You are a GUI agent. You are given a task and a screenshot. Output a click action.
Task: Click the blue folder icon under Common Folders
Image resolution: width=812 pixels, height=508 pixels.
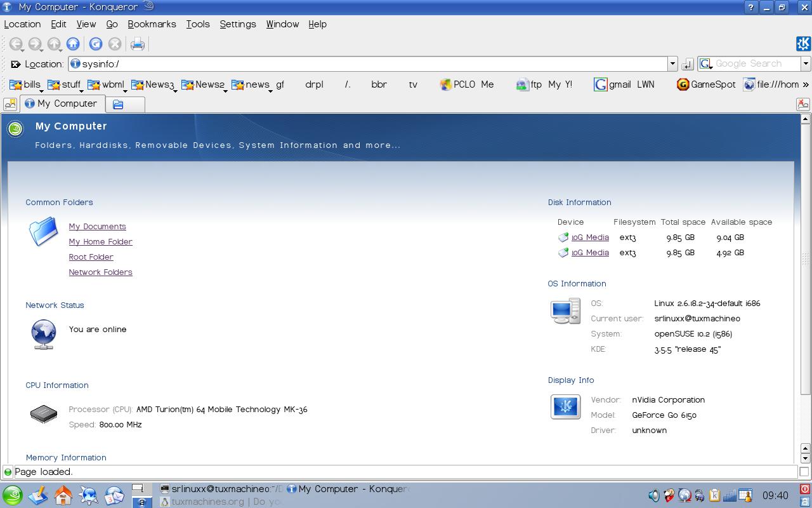(x=43, y=232)
